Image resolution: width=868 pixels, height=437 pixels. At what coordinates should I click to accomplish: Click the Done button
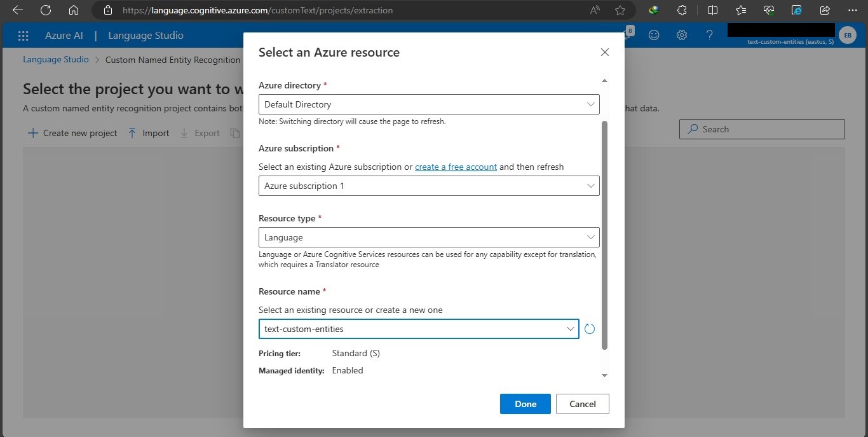pos(526,404)
